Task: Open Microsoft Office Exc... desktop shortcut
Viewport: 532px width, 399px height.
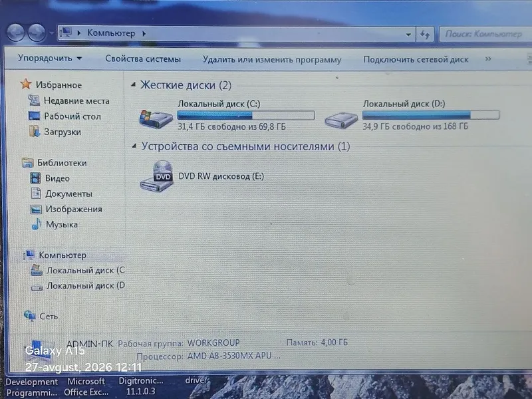Action: pos(86,387)
